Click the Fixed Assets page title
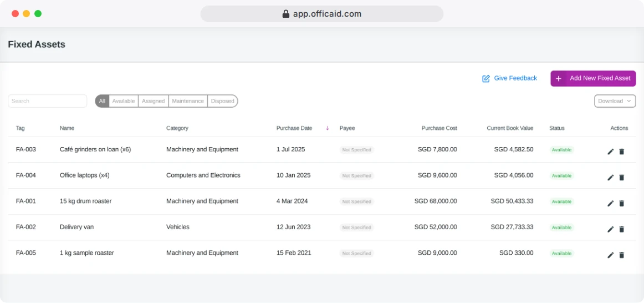Image resolution: width=644 pixels, height=303 pixels. (x=37, y=44)
